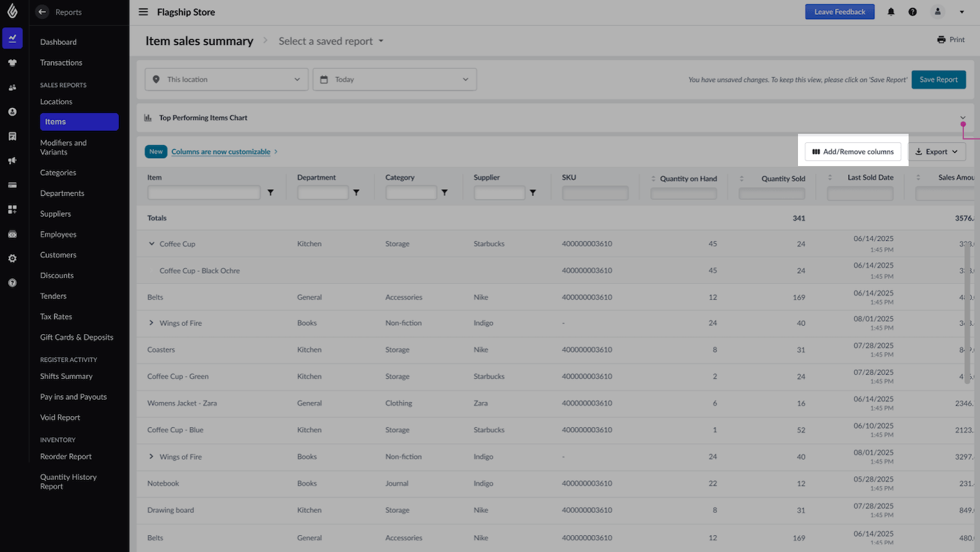This screenshot has width=980, height=552.
Task: Open Suppliers report
Action: (x=55, y=214)
